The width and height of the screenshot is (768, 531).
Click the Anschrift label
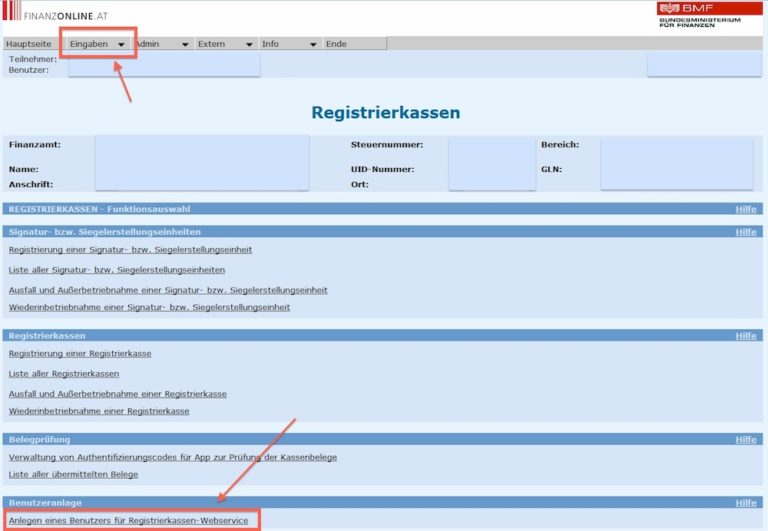[31, 184]
